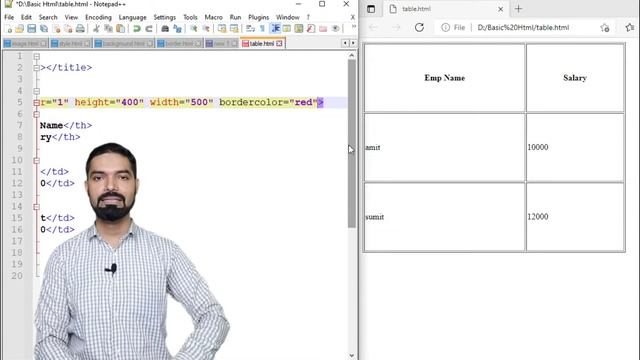The height and width of the screenshot is (360, 640).
Task: Zoom out the editor text
Action: pos(206,29)
